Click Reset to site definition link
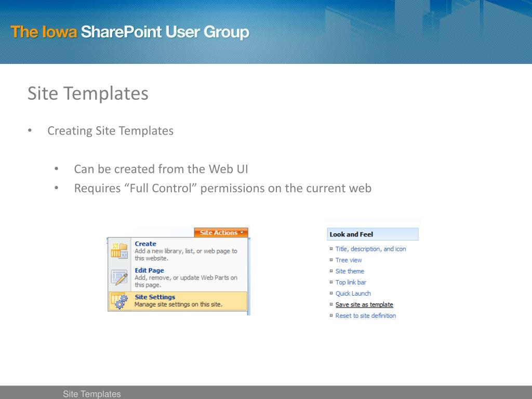 pyautogui.click(x=365, y=316)
